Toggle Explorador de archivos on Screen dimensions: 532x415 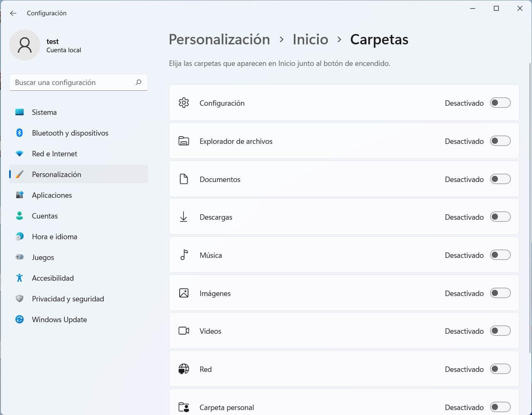pos(500,141)
